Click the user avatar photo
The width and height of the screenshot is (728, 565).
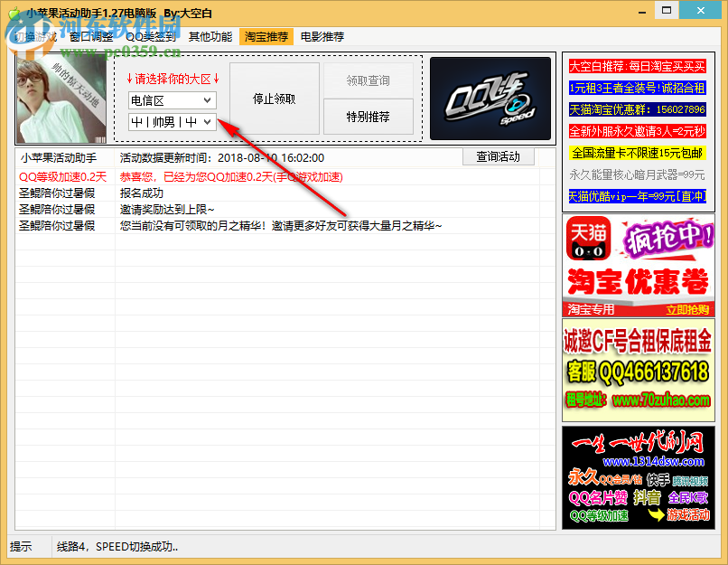coord(61,99)
